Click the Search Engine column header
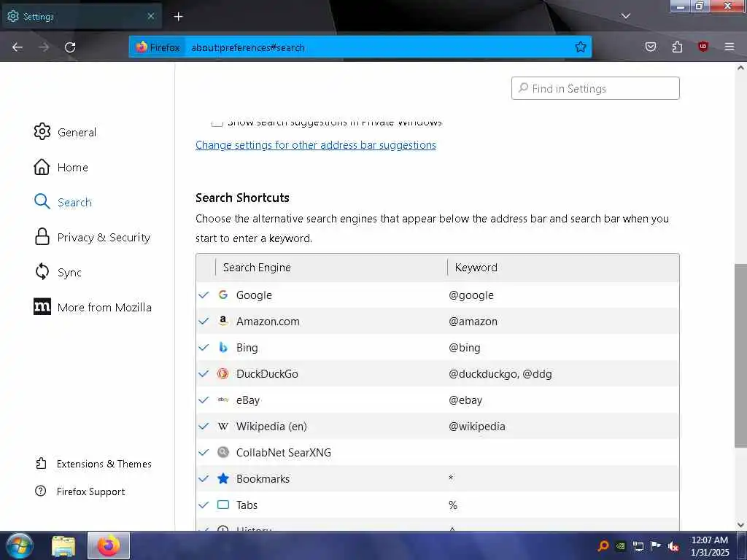The height and width of the screenshot is (560, 747). 332,267
